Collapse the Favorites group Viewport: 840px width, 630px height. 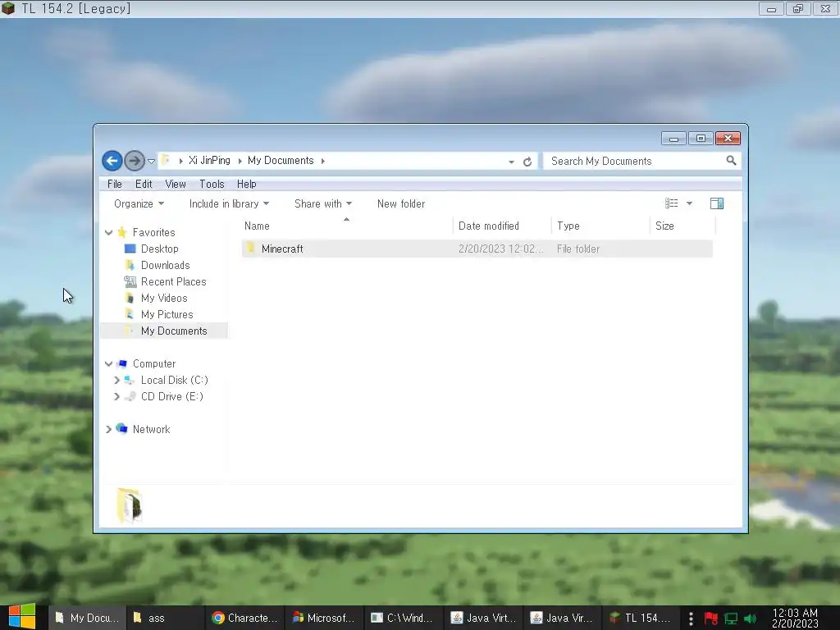(109, 232)
